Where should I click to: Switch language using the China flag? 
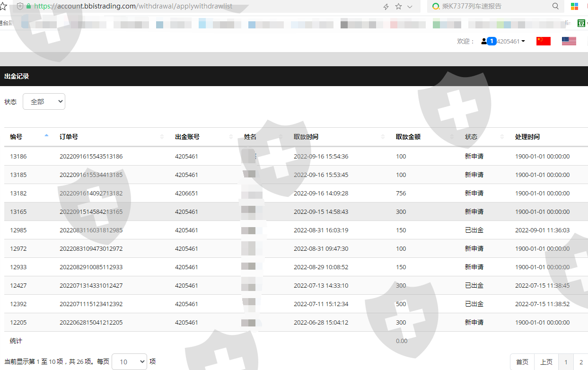pos(543,41)
